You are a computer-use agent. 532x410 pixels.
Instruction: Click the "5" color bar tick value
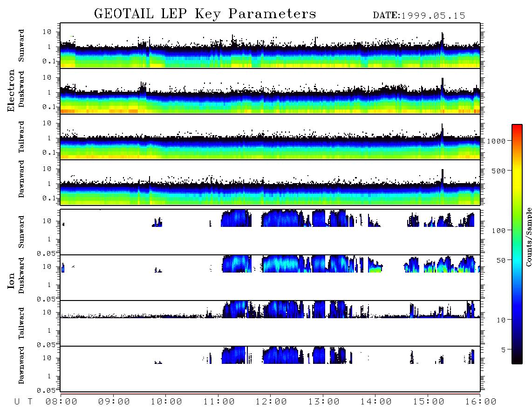coord(504,350)
